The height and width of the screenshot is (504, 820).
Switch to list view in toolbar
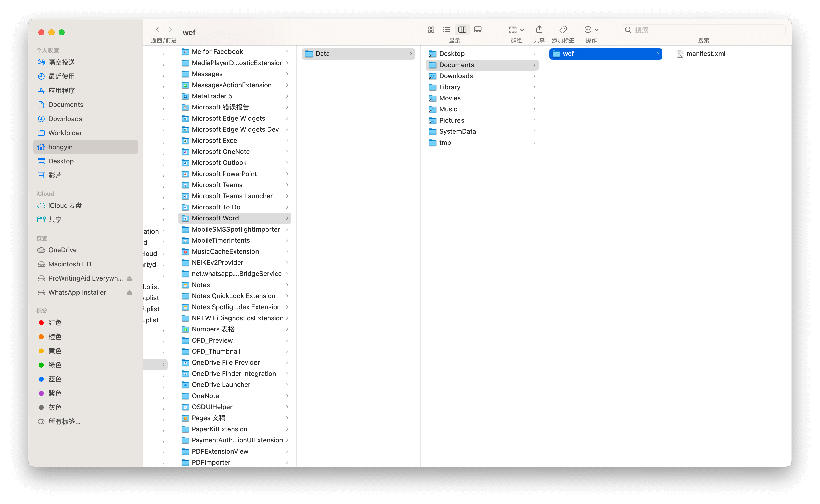pyautogui.click(x=446, y=30)
